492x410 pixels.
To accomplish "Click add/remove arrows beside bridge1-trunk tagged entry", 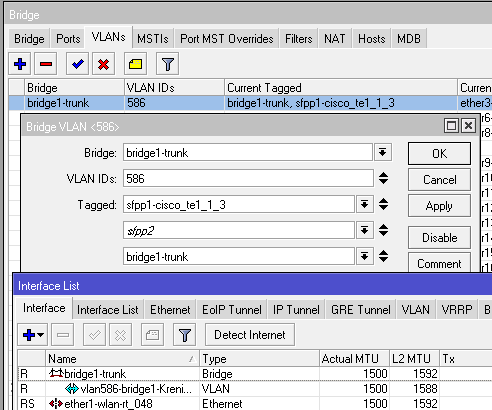I will pyautogui.click(x=383, y=256).
